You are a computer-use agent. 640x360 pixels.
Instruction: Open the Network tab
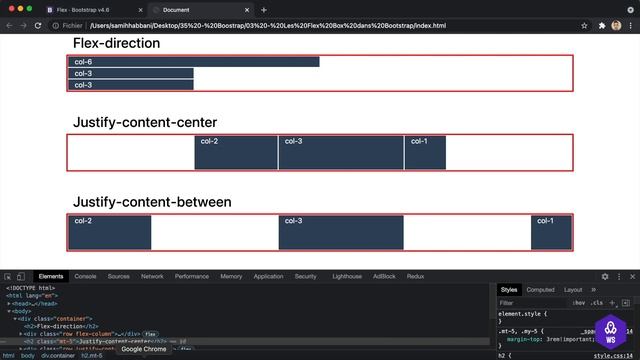[x=152, y=276]
